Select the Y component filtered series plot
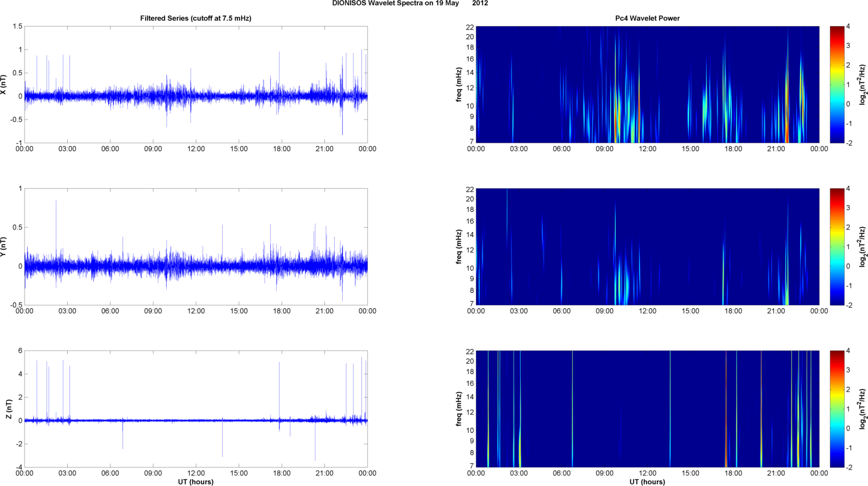The image size is (868, 486). click(196, 247)
